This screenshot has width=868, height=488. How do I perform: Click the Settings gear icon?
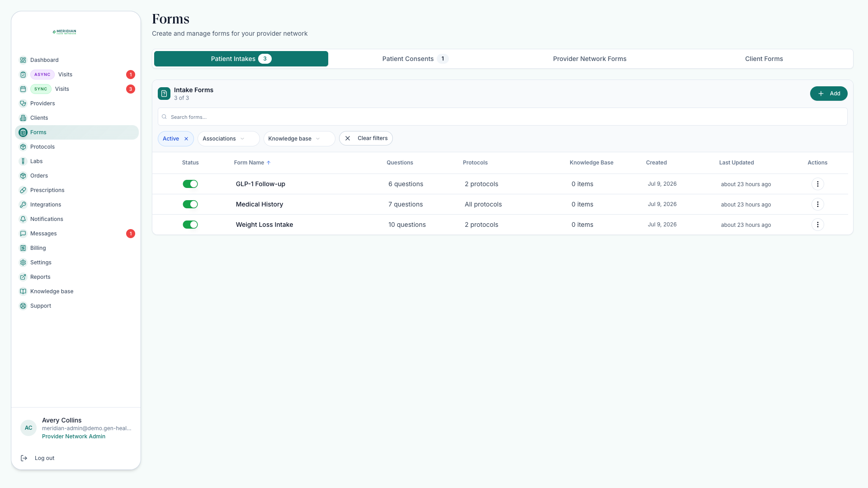(23, 263)
